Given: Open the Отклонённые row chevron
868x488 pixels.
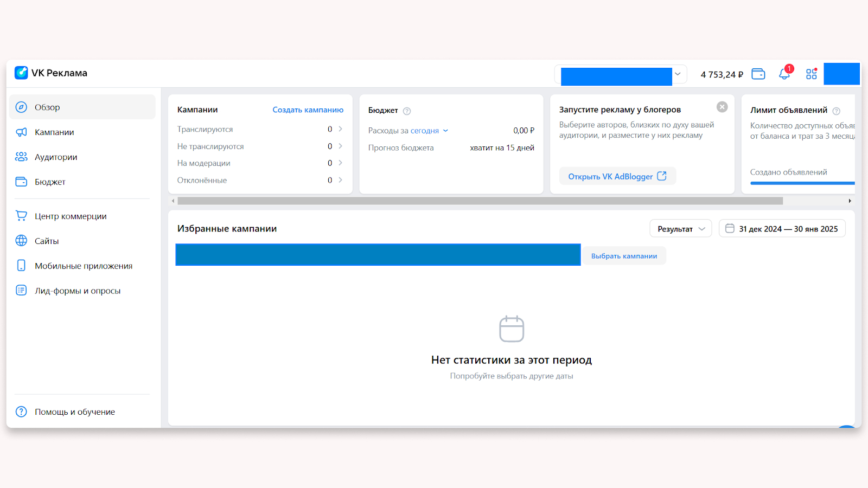Looking at the screenshot, I should tap(340, 180).
